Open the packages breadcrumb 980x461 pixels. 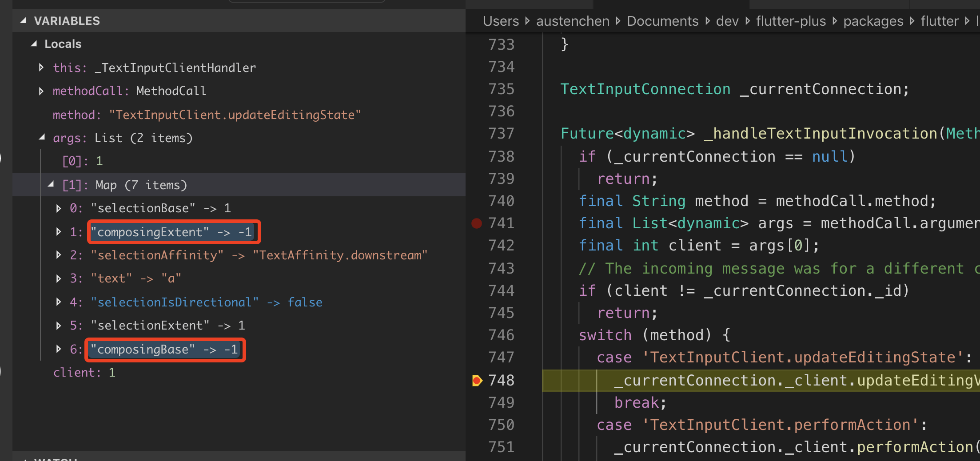[873, 20]
